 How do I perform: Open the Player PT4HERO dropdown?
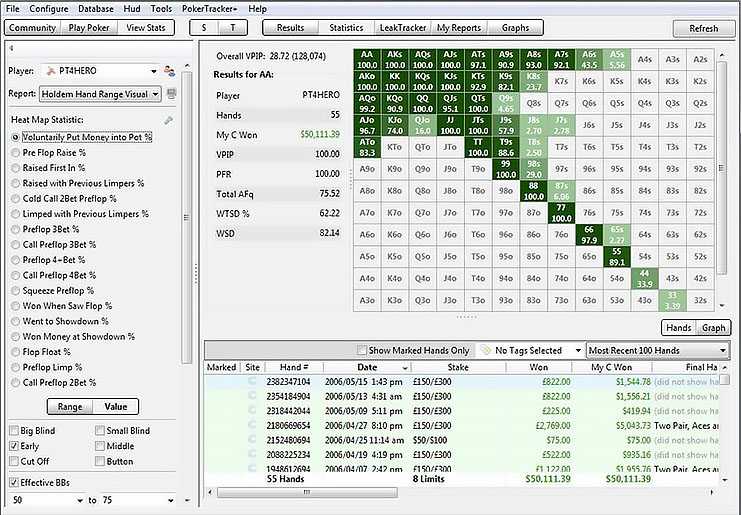(x=154, y=71)
